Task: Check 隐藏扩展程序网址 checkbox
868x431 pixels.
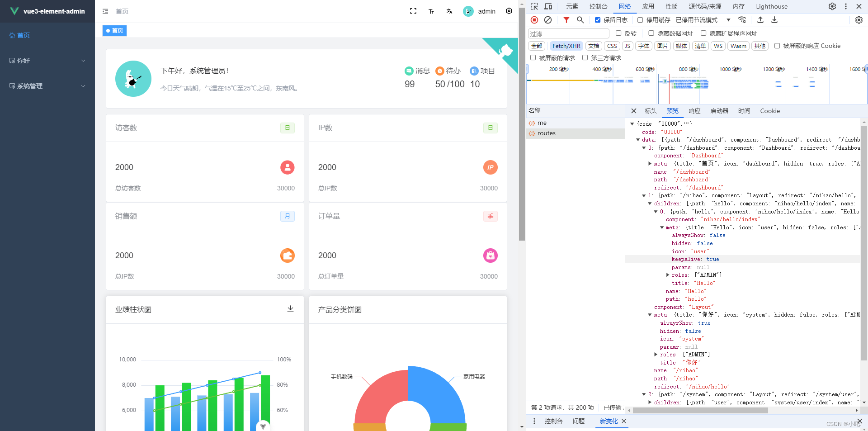Action: (x=703, y=33)
